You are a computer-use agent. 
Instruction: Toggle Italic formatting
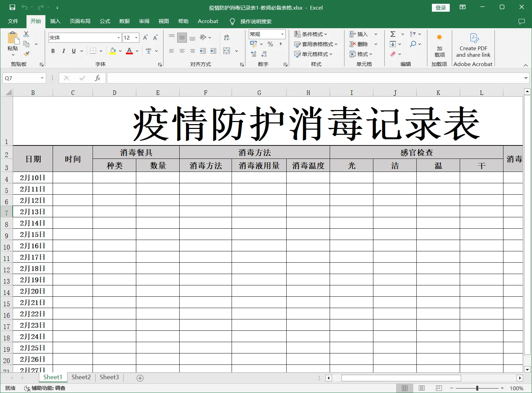(63, 51)
